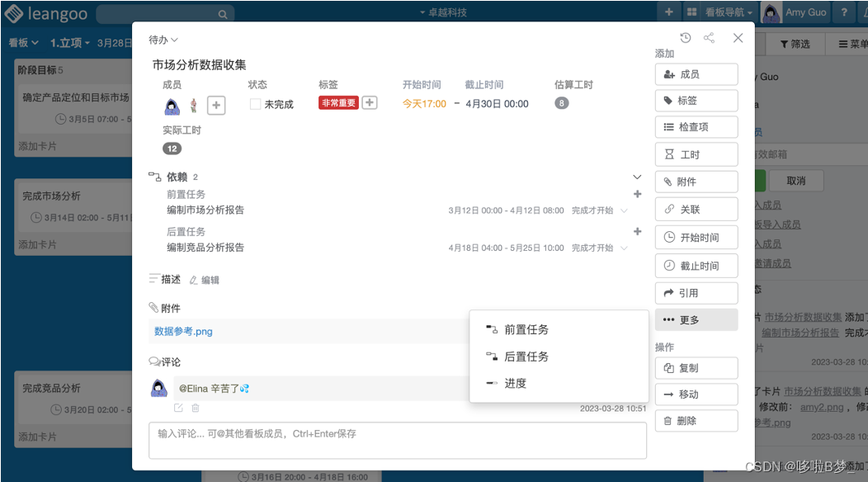868x482 pixels.
Task: Open the Amy Guo user menu
Action: click(795, 12)
